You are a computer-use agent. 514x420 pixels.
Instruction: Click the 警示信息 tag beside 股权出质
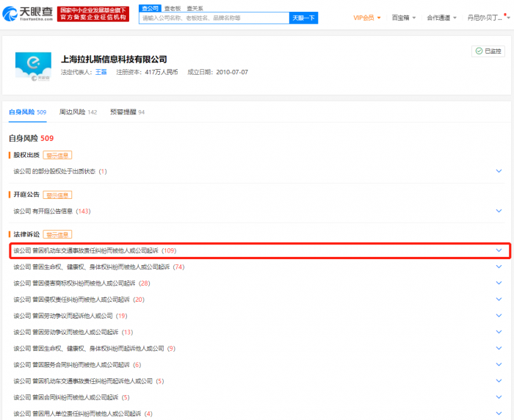coord(57,155)
